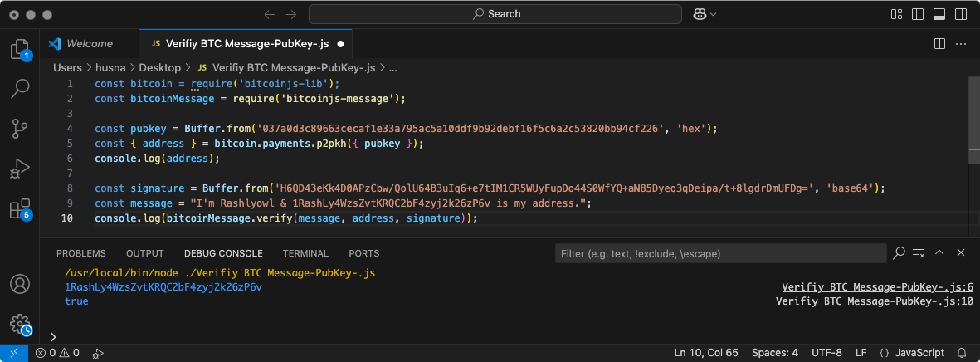Close the bottom panel with the X
This screenshot has height=362, width=980.
click(961, 252)
